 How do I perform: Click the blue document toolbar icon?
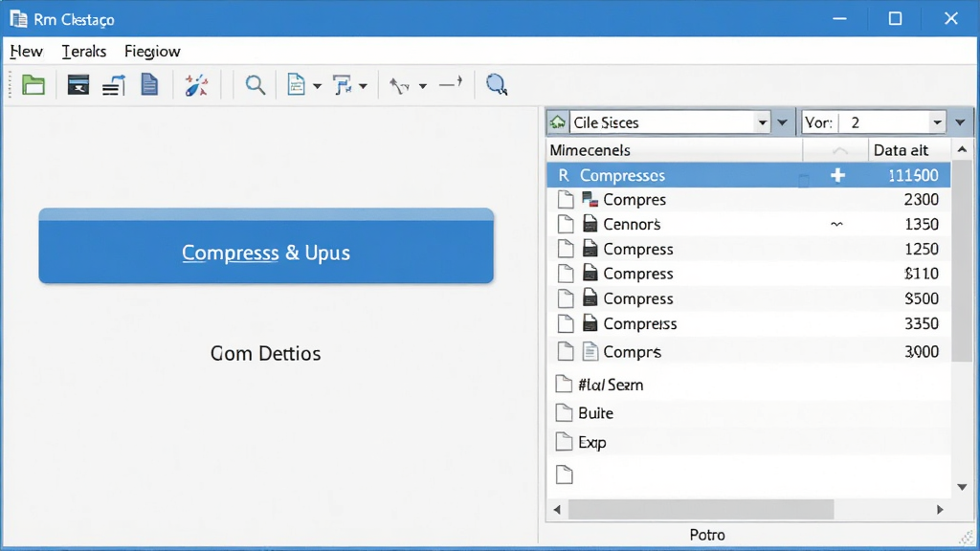point(149,84)
